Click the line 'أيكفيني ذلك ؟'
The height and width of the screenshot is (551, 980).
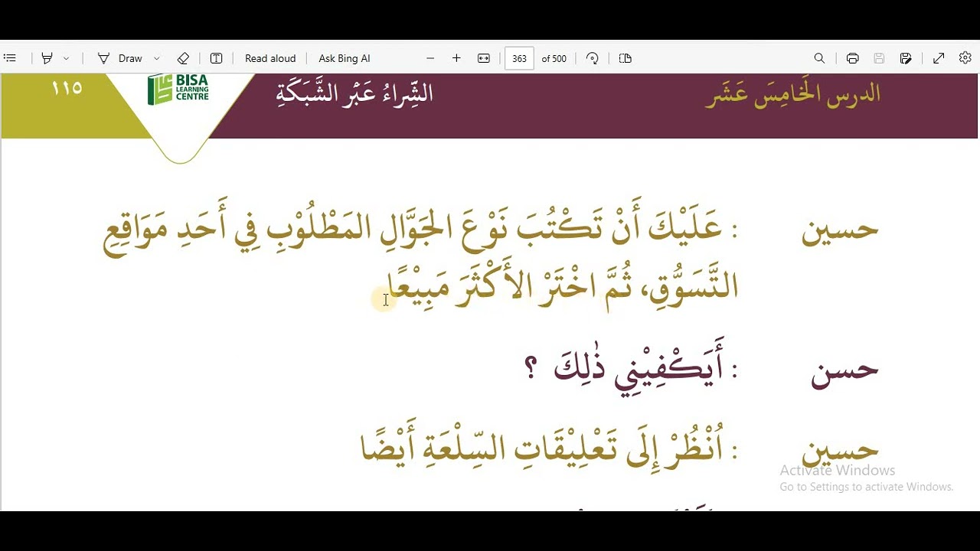pos(624,366)
